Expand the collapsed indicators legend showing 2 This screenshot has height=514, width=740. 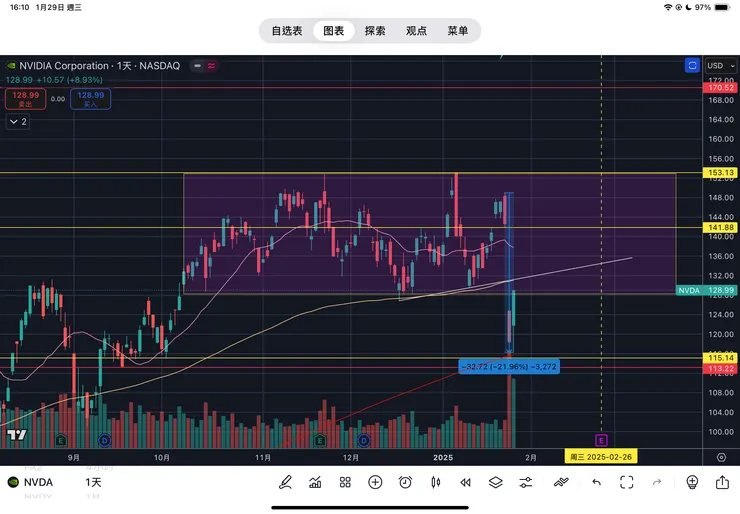point(18,122)
